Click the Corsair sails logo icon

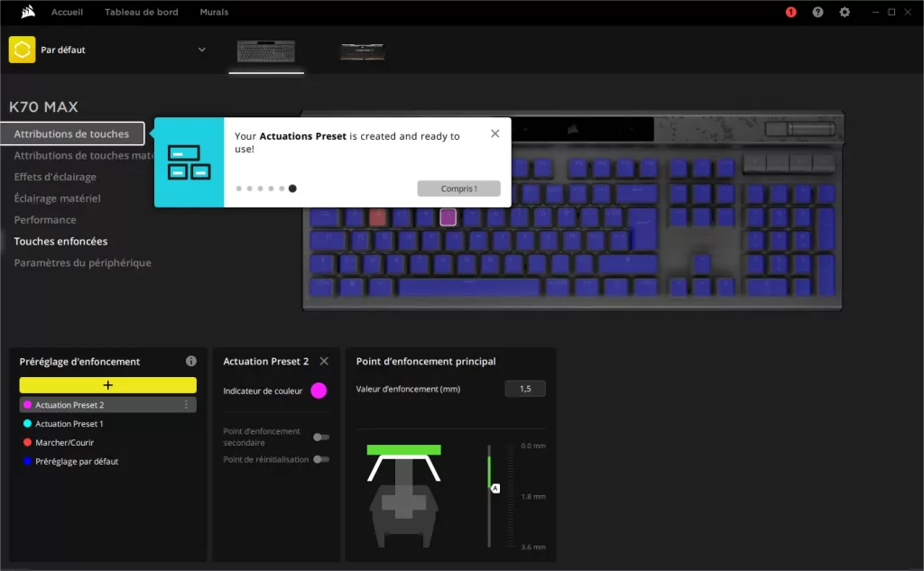tap(28, 12)
